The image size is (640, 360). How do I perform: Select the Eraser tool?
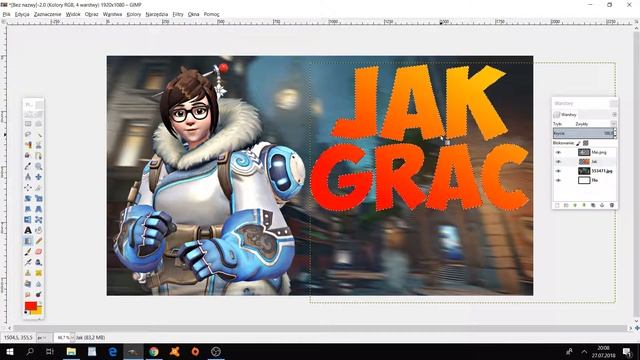38,251
